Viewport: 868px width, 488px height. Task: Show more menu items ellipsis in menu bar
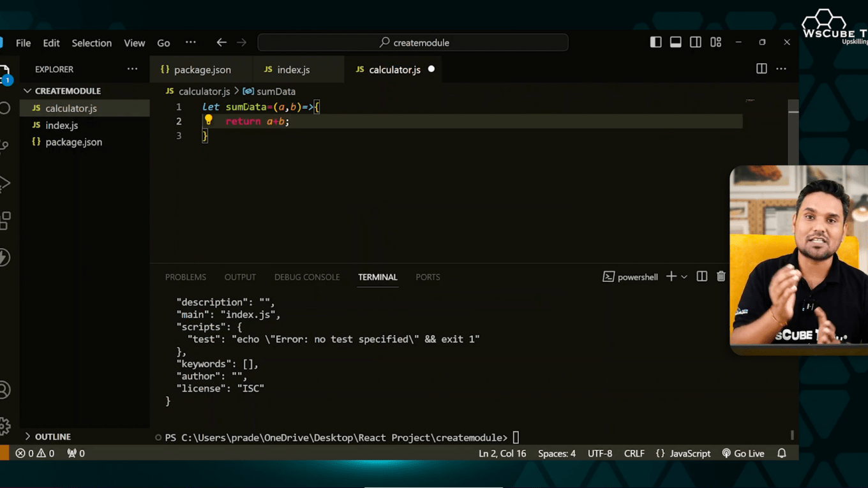[190, 43]
